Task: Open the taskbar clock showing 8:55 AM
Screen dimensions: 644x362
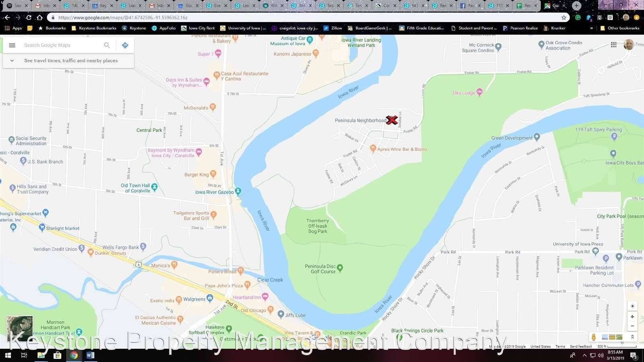Action: pyautogui.click(x=615, y=355)
